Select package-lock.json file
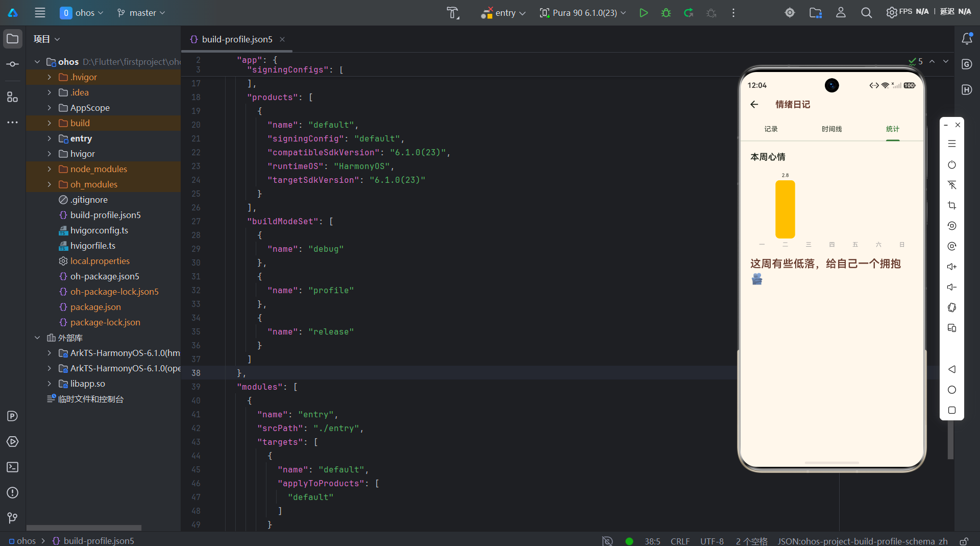Image resolution: width=980 pixels, height=546 pixels. pyautogui.click(x=105, y=322)
